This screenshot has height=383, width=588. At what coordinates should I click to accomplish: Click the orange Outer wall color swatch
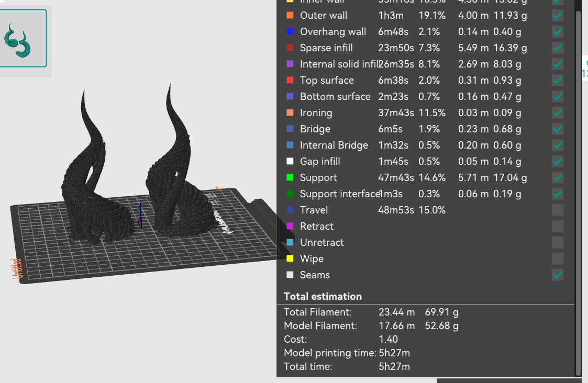click(290, 16)
